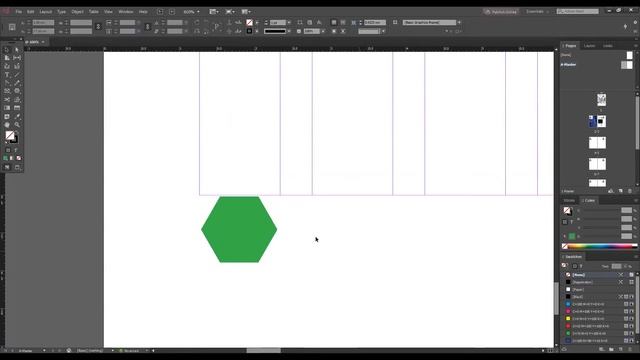
Task: Select the Hand tool
Action: coord(7,125)
